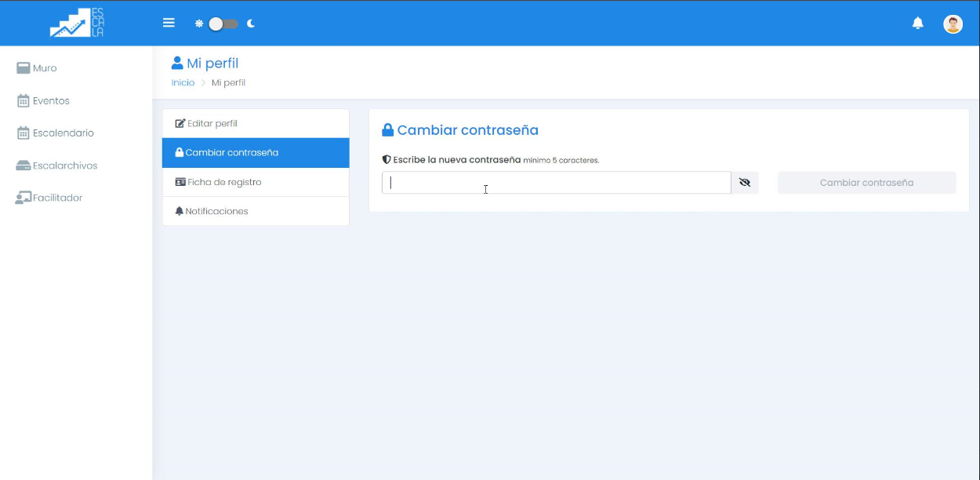This screenshot has height=480, width=980.
Task: Click the sun icon next to theme switch
Action: click(200, 24)
